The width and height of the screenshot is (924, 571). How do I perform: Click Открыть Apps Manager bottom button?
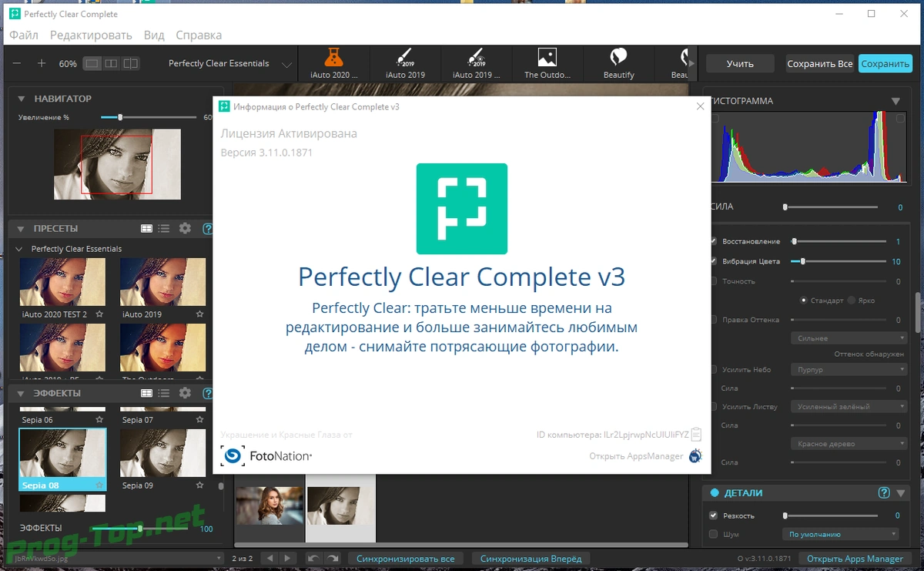coord(856,559)
